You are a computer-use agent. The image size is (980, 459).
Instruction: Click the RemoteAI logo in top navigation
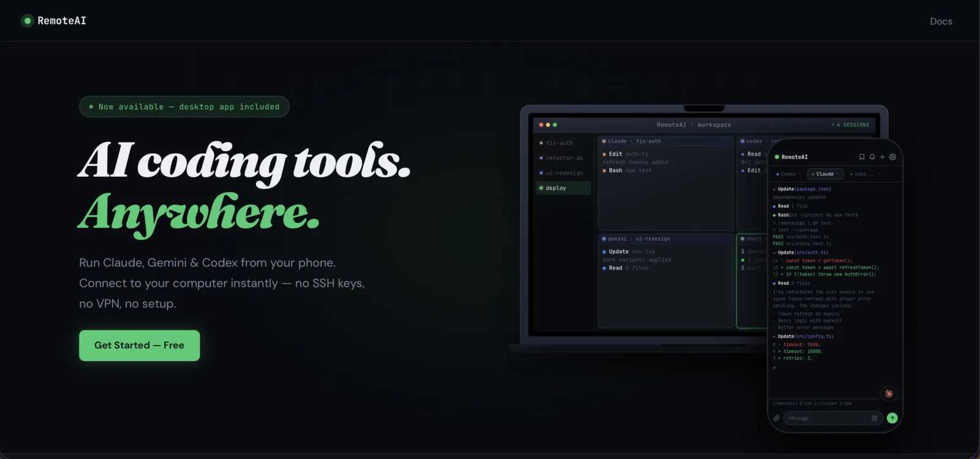[54, 21]
